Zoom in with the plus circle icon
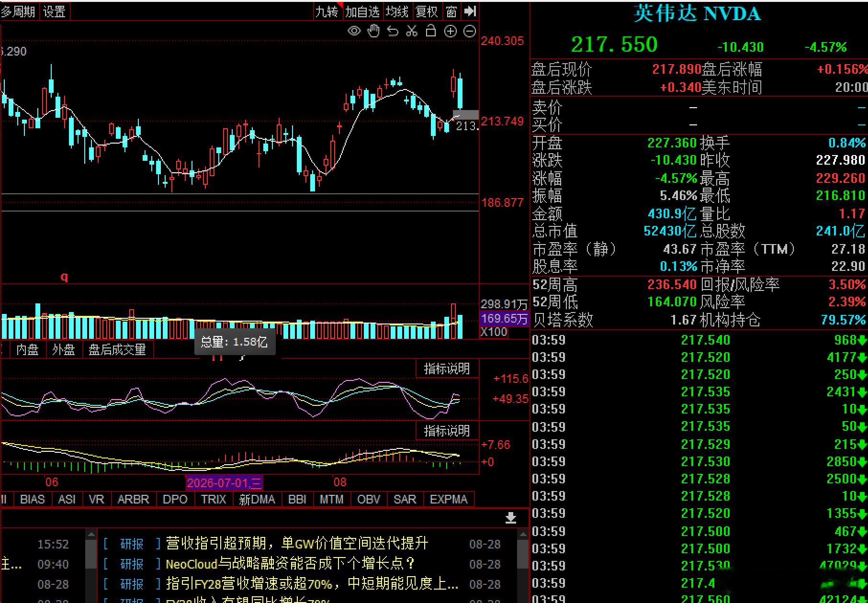The height and width of the screenshot is (603, 868). [451, 32]
